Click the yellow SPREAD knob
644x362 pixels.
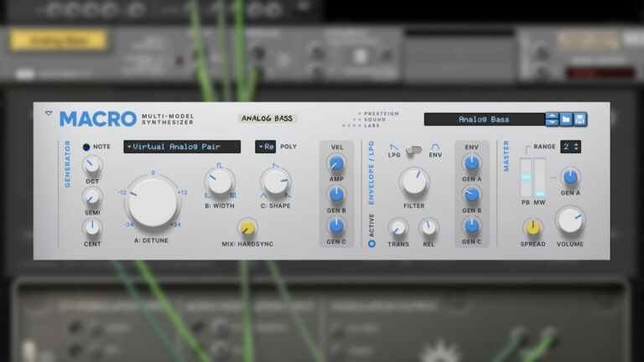coord(532,228)
